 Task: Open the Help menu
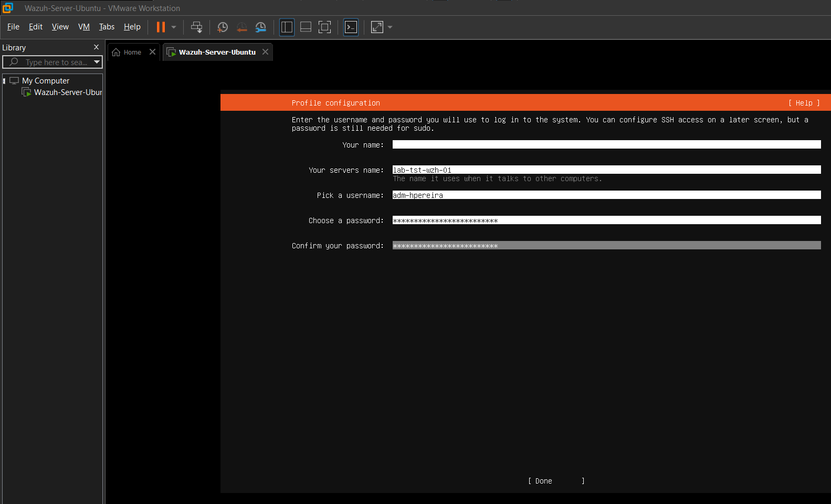pos(132,27)
